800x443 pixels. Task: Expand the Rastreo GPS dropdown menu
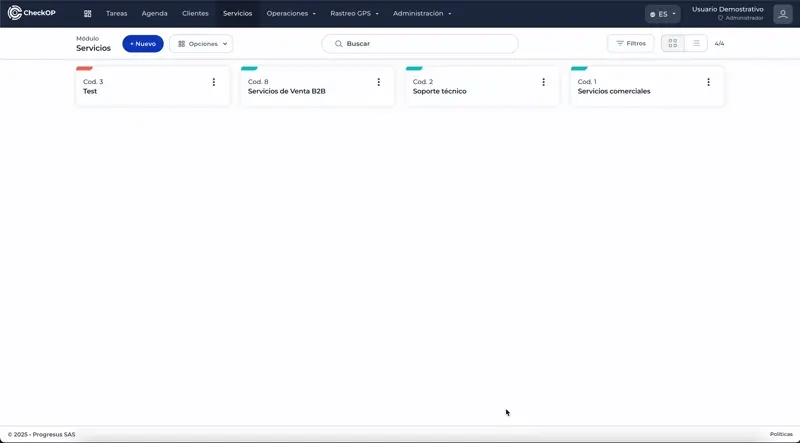(x=355, y=14)
